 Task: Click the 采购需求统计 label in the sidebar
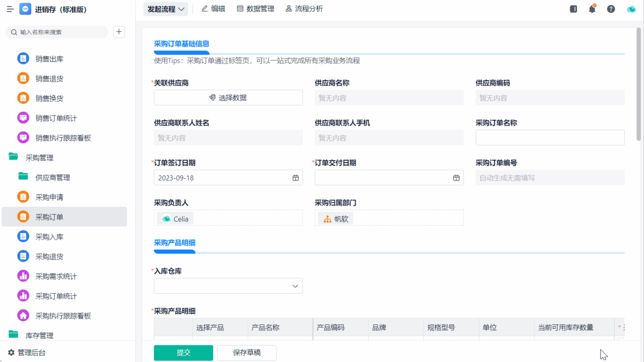[56, 276]
